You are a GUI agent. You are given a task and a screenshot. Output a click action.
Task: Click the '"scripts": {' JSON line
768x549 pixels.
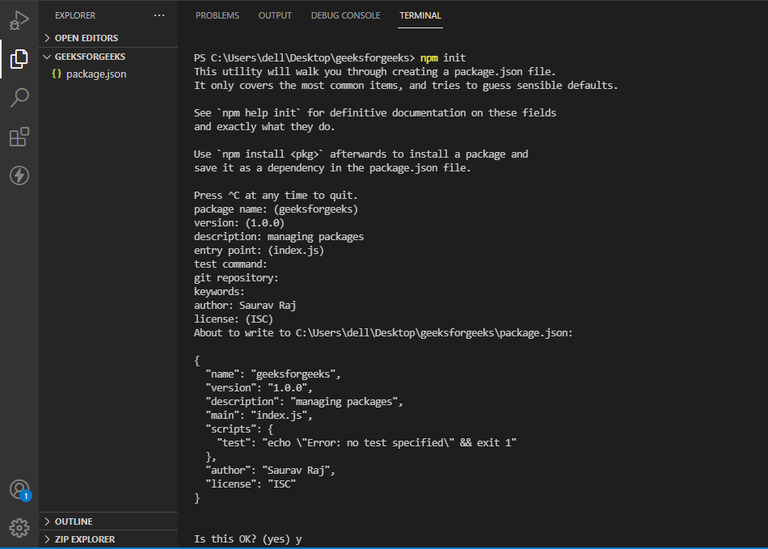pyautogui.click(x=240, y=429)
